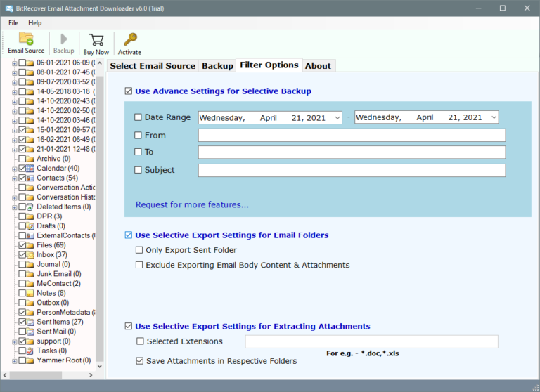Click into the Subject text field
The height and width of the screenshot is (392, 540).
point(352,171)
